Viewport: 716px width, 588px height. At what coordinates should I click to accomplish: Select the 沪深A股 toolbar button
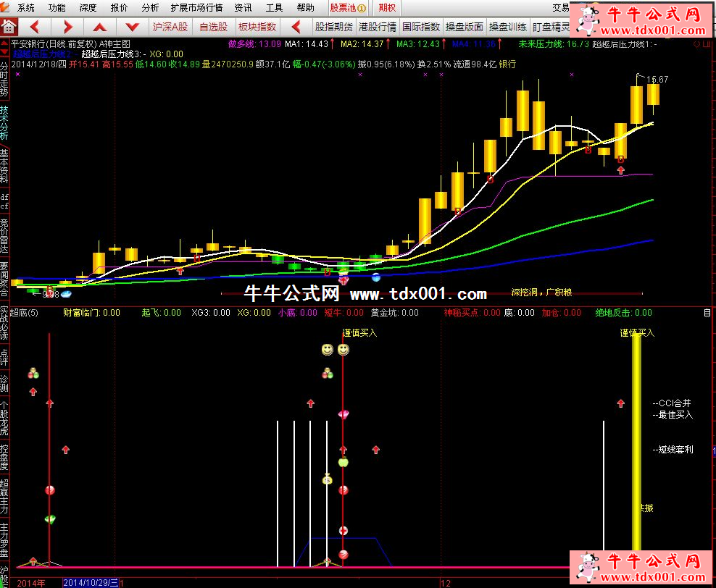tap(170, 27)
